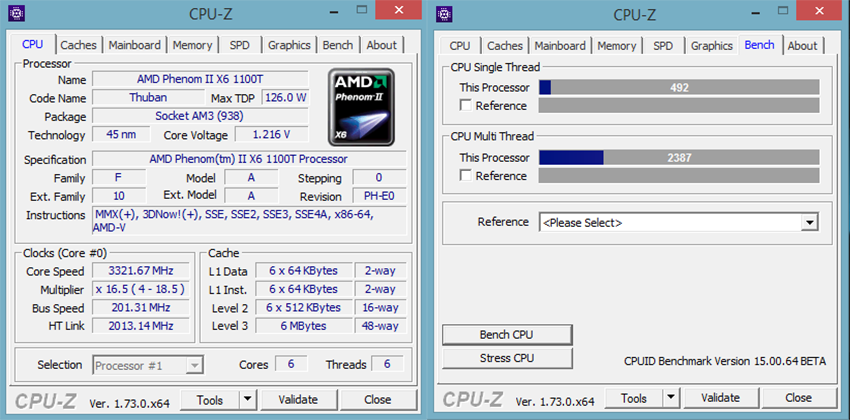Open Graphics tab in left window

point(289,45)
